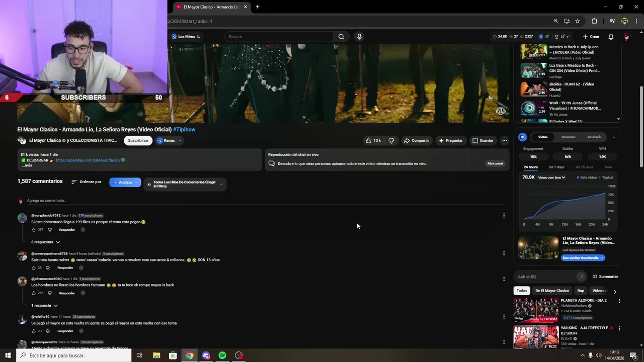The width and height of the screenshot is (644, 362).
Task: Dislike the comment by @rafelito10
Action: click(48, 331)
